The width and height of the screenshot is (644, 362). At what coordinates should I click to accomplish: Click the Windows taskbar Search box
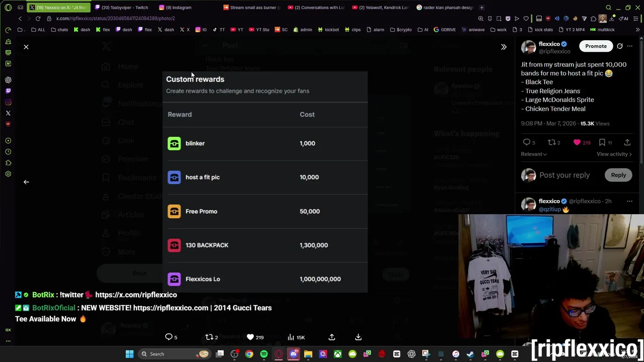click(174, 354)
